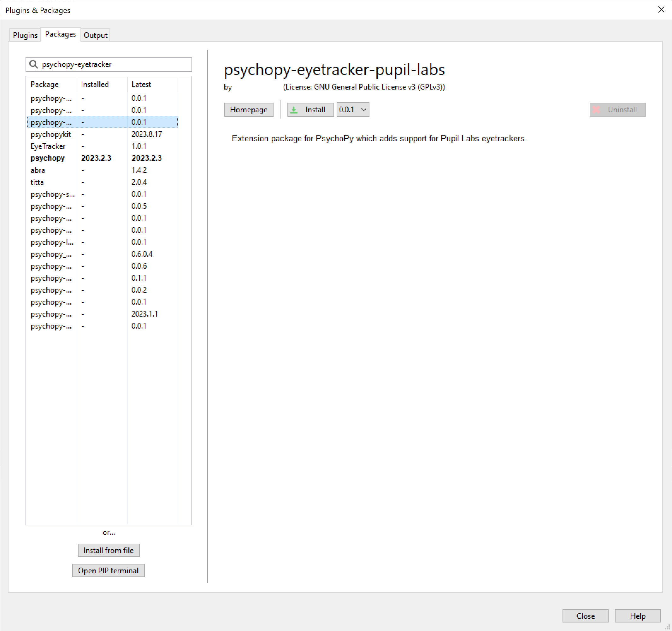Select the abra package row

38,170
